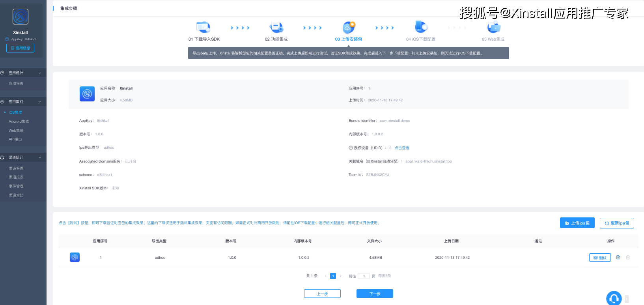Open 渠道管理 in the sidebar
The height and width of the screenshot is (305, 644).
tap(16, 168)
